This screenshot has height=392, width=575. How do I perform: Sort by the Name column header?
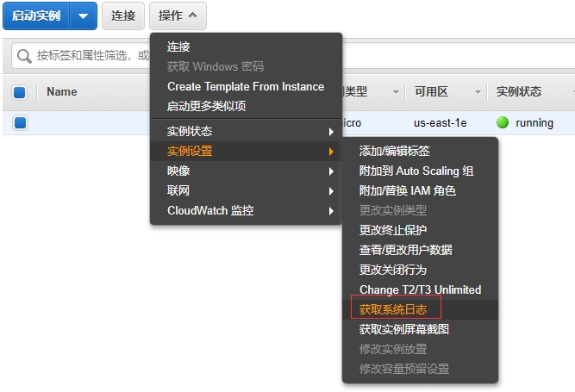[x=62, y=92]
